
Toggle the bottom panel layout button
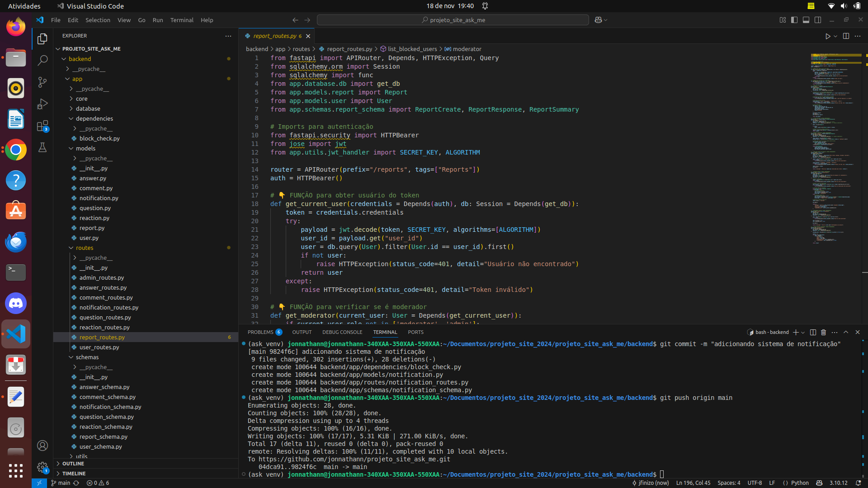point(806,20)
